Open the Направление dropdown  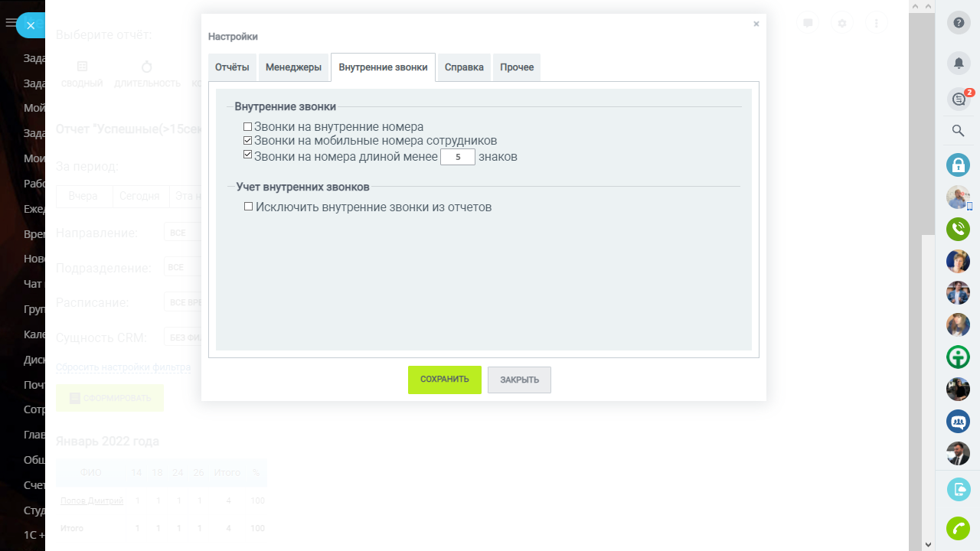coord(182,233)
